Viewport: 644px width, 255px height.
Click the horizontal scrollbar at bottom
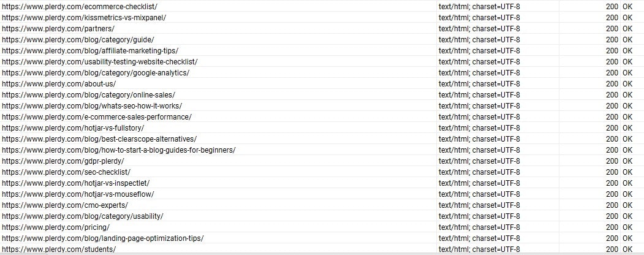coord(322,254)
